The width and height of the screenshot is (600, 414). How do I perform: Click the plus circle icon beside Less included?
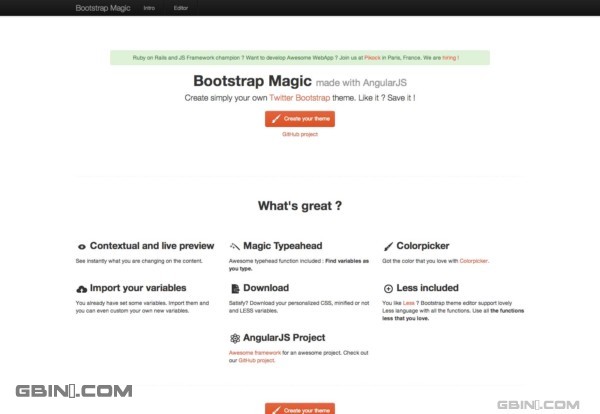pyautogui.click(x=388, y=288)
